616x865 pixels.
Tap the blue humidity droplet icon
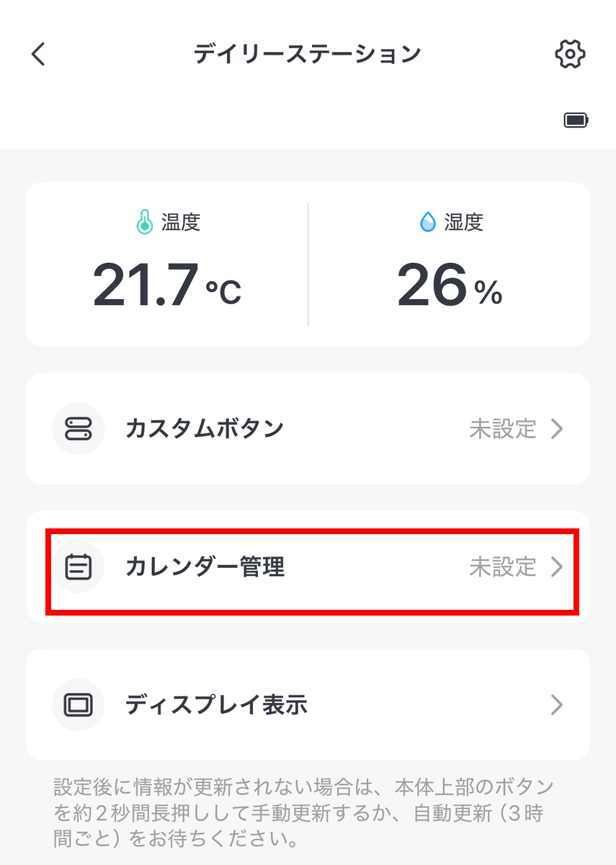428,223
